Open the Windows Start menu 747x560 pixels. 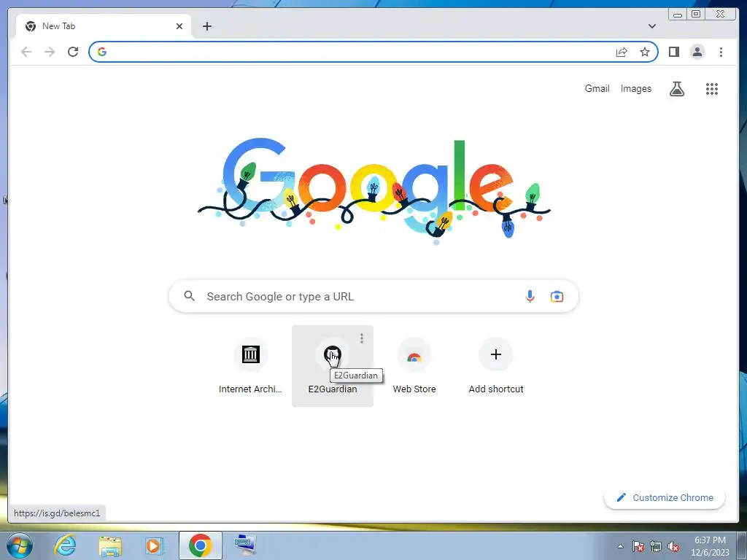[x=20, y=545]
